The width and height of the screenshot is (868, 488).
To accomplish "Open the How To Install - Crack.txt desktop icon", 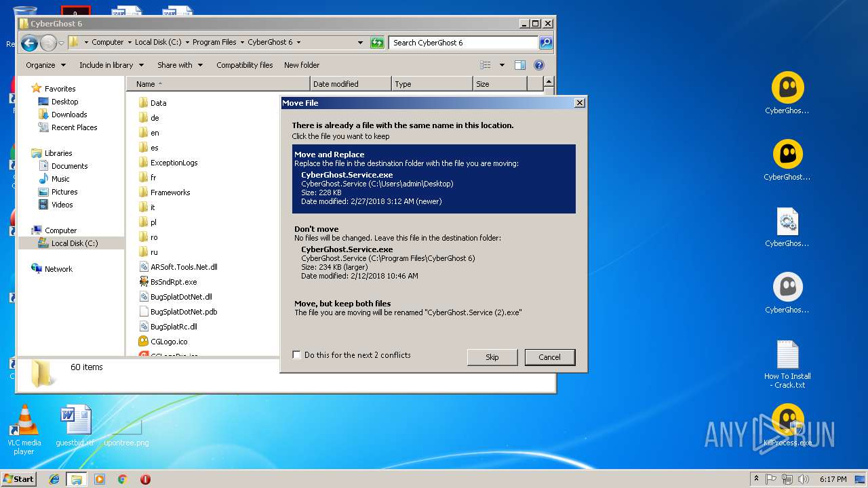I will pyautogui.click(x=787, y=364).
